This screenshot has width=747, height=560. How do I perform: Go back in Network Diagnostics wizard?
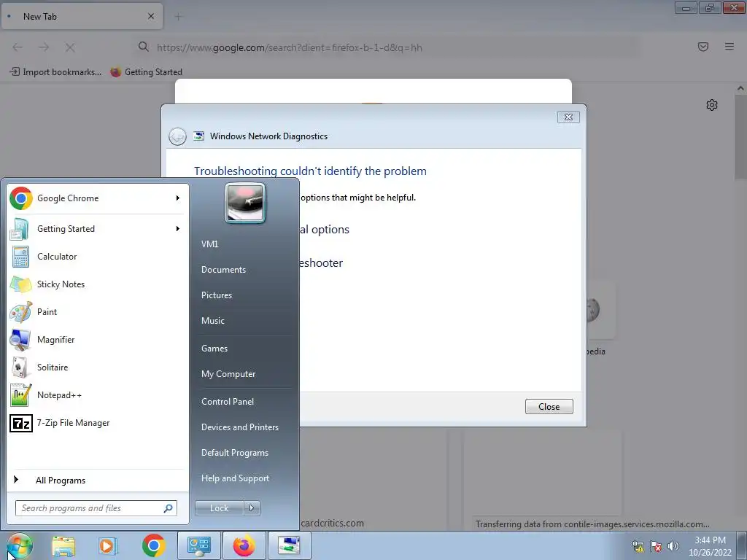[x=177, y=136]
